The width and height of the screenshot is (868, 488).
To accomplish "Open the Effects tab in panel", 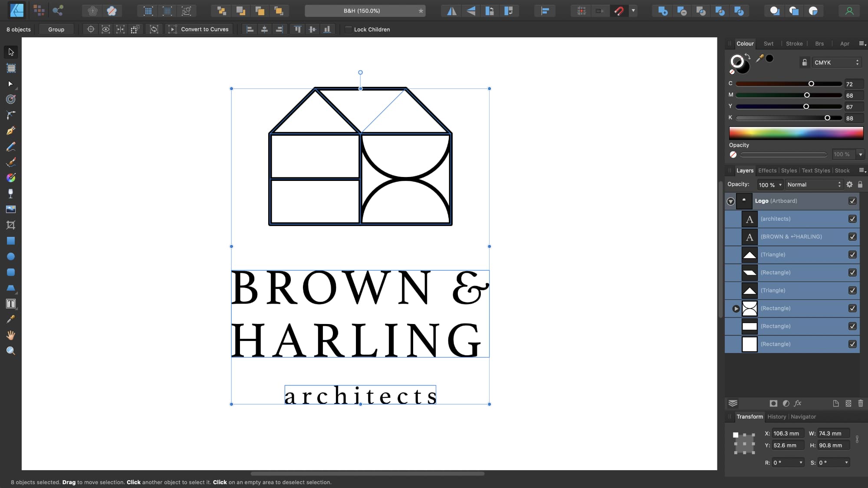I will pyautogui.click(x=767, y=170).
